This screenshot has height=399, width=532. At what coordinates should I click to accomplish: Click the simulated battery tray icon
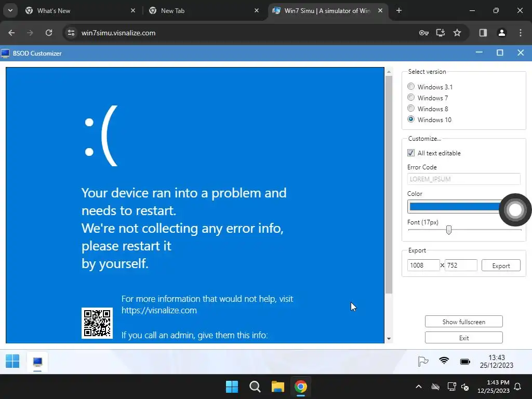pyautogui.click(x=465, y=362)
